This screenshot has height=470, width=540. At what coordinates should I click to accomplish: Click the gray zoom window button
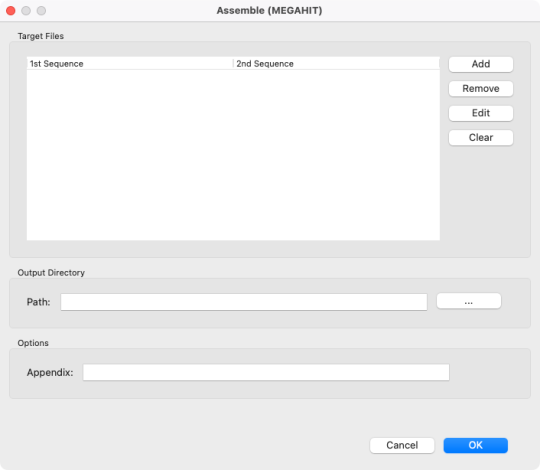click(x=41, y=11)
